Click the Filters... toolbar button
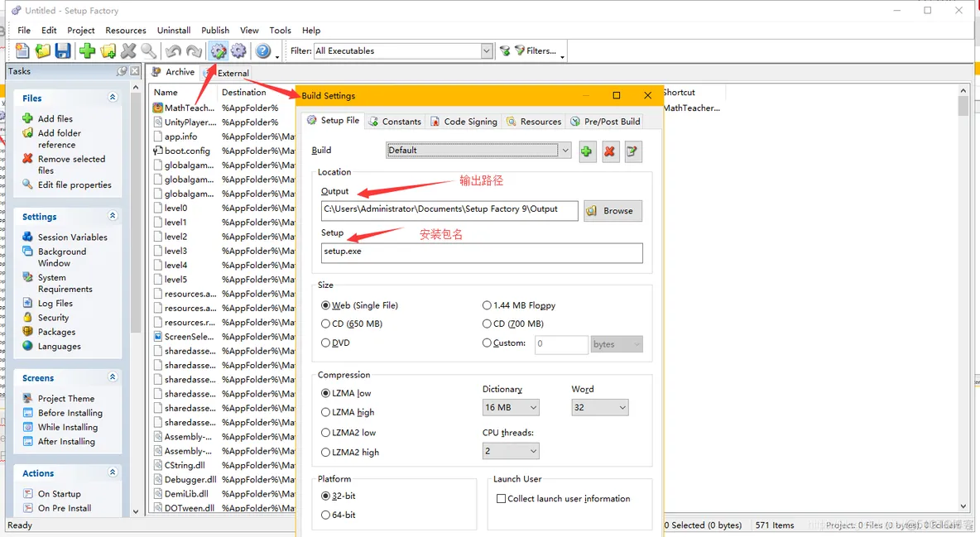The image size is (980, 537). click(536, 50)
